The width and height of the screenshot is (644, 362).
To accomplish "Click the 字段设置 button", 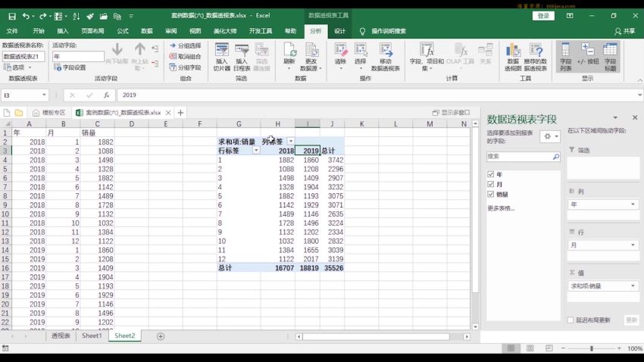I will (70, 67).
